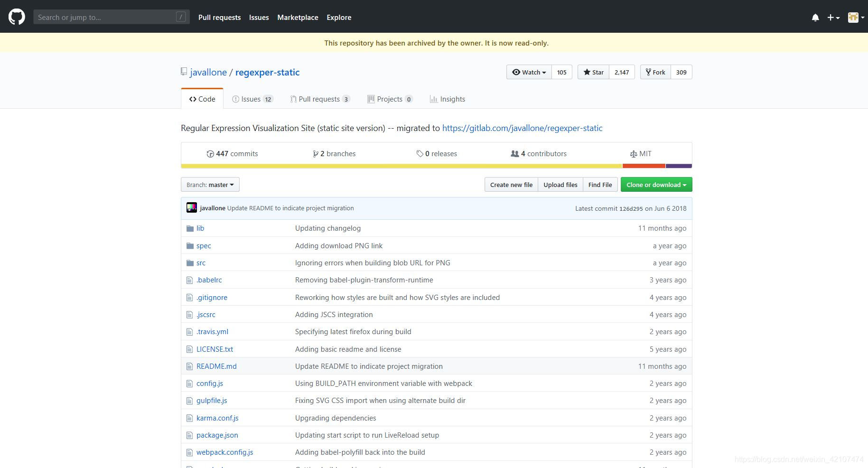
Task: Open the user avatar menu
Action: pyautogui.click(x=856, y=18)
